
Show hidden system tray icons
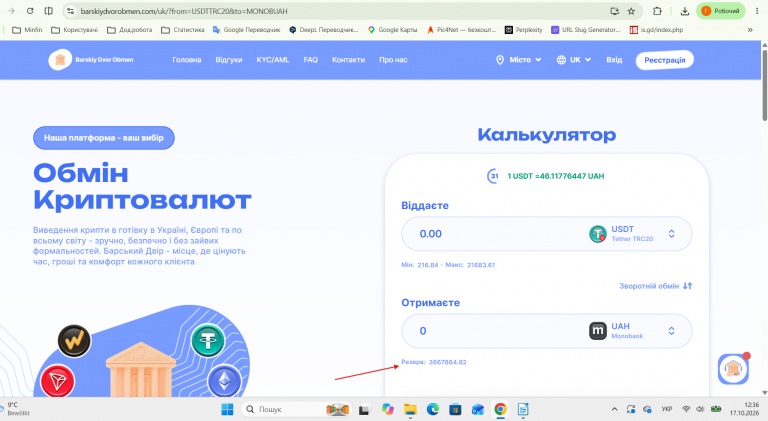614,409
